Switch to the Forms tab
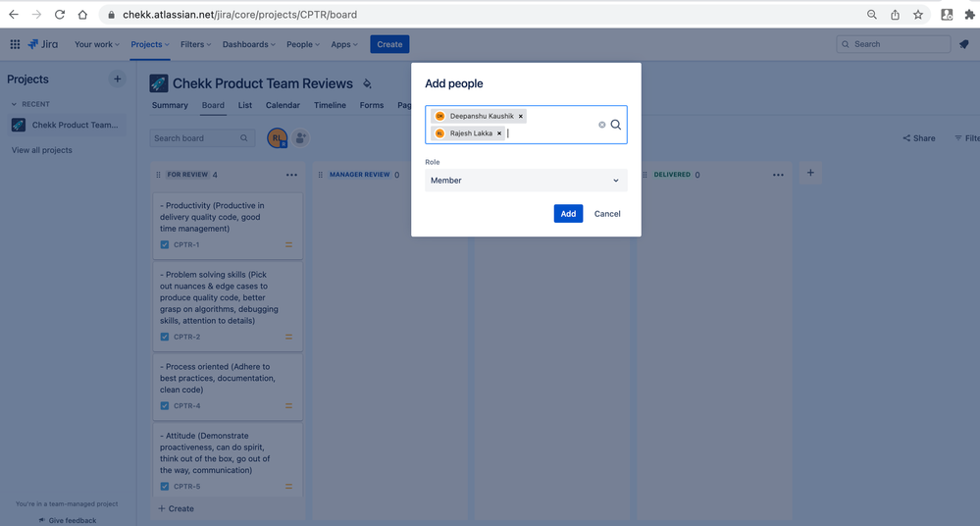 pos(372,105)
